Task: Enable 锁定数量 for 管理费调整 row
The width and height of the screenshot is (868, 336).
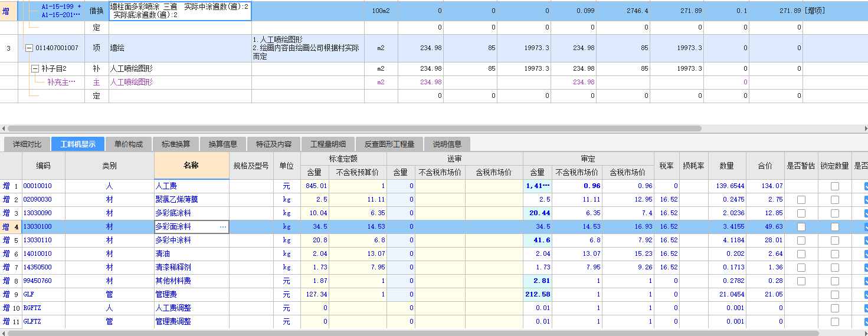Action: [834, 322]
